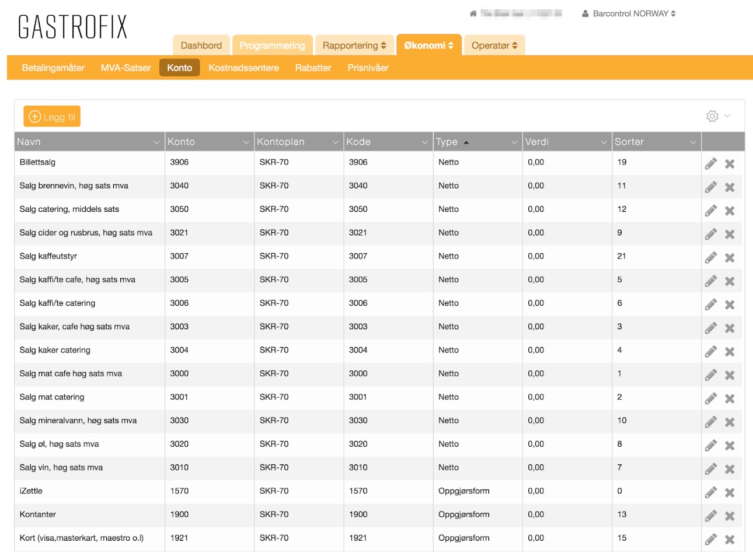Open Navn column filter dropdown
The image size is (753, 560).
(x=156, y=142)
